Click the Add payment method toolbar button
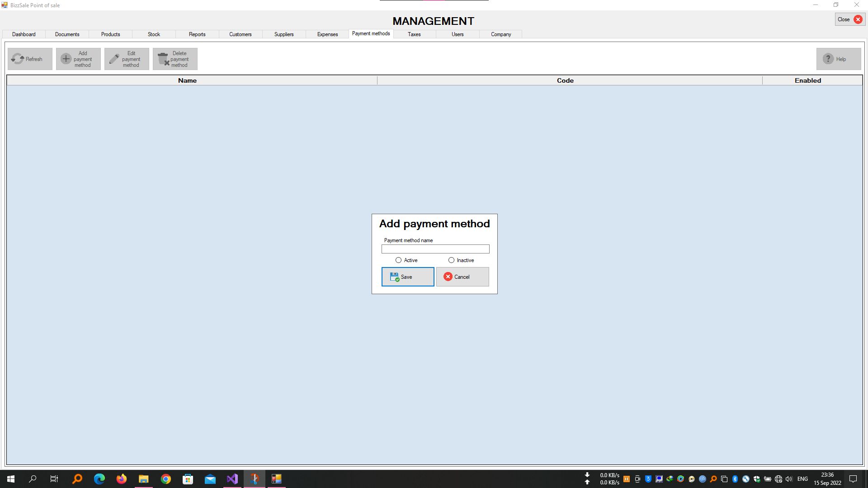The height and width of the screenshot is (488, 868). pyautogui.click(x=78, y=59)
